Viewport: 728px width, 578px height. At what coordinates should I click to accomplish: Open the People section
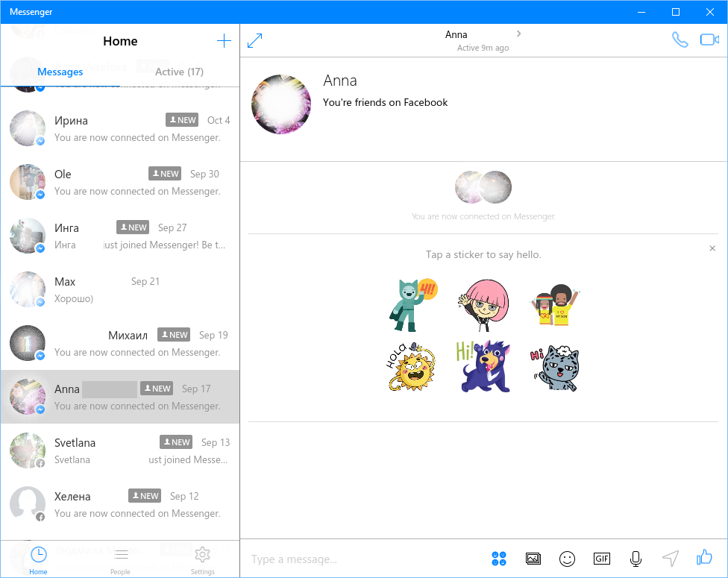click(x=120, y=559)
